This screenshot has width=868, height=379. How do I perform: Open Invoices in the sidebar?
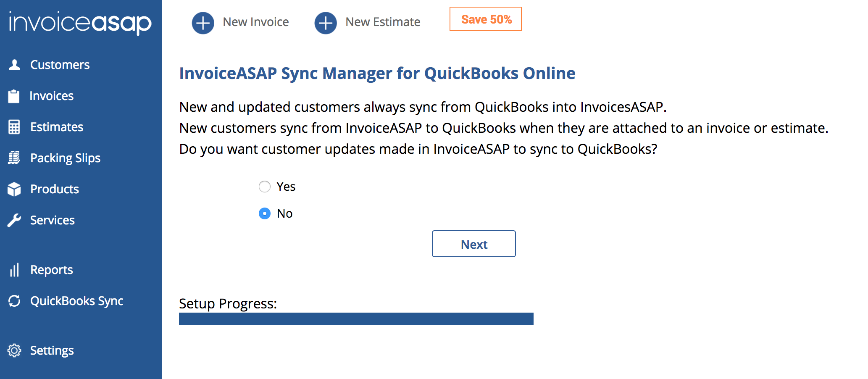click(52, 96)
